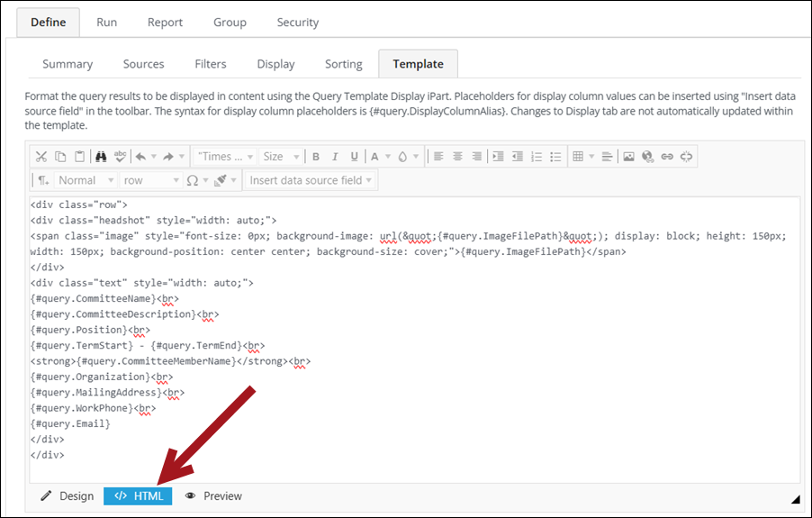Screen dimensions: 812x518
Task: Insert an image using the toolbar
Action: 629,157
